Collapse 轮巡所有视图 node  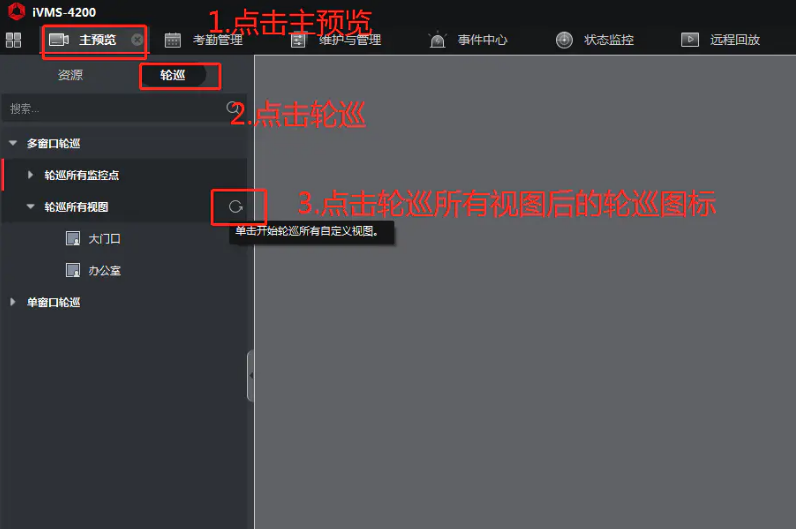[x=30, y=207]
